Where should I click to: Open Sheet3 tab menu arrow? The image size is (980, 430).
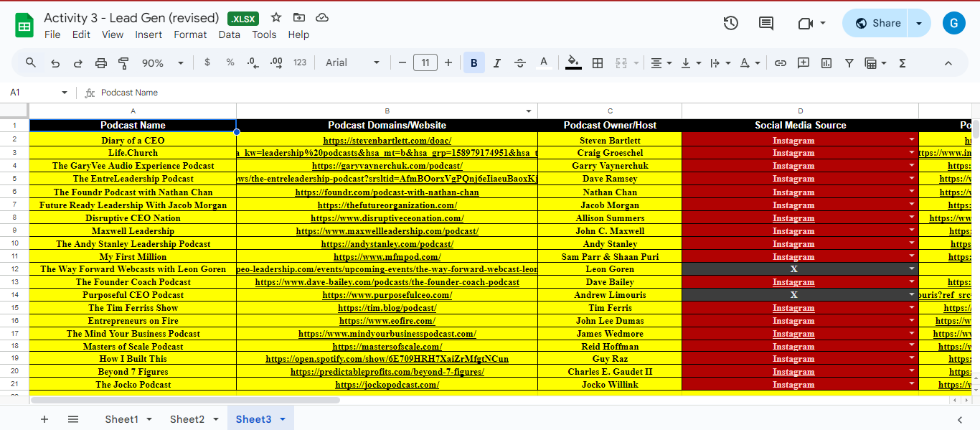pyautogui.click(x=283, y=419)
